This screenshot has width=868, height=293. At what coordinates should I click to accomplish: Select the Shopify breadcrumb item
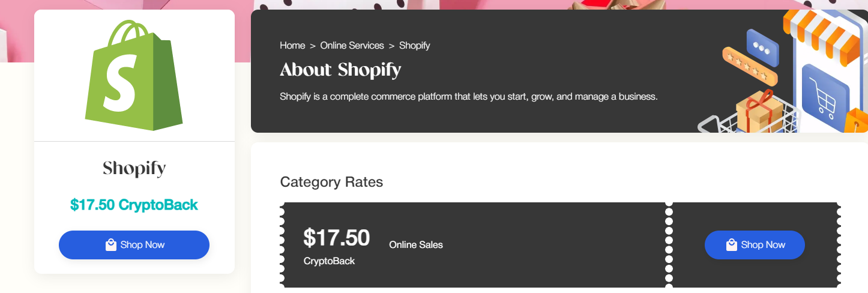[414, 46]
